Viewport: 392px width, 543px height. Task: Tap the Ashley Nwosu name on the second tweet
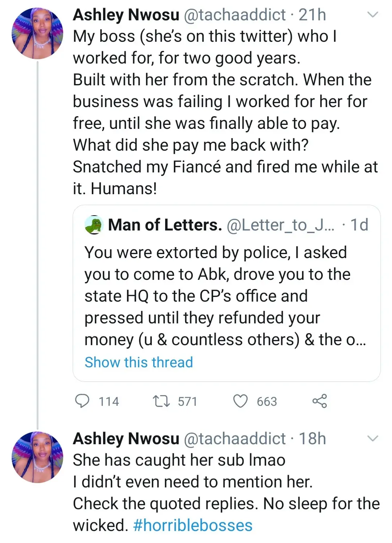pos(126,438)
